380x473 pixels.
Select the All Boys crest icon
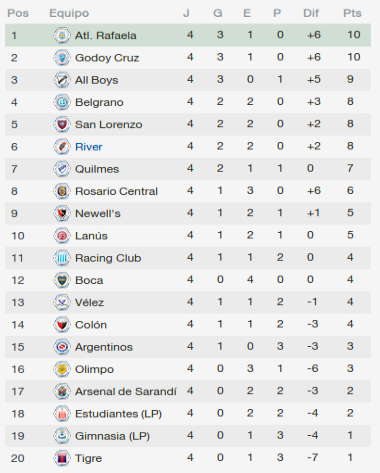[62, 80]
